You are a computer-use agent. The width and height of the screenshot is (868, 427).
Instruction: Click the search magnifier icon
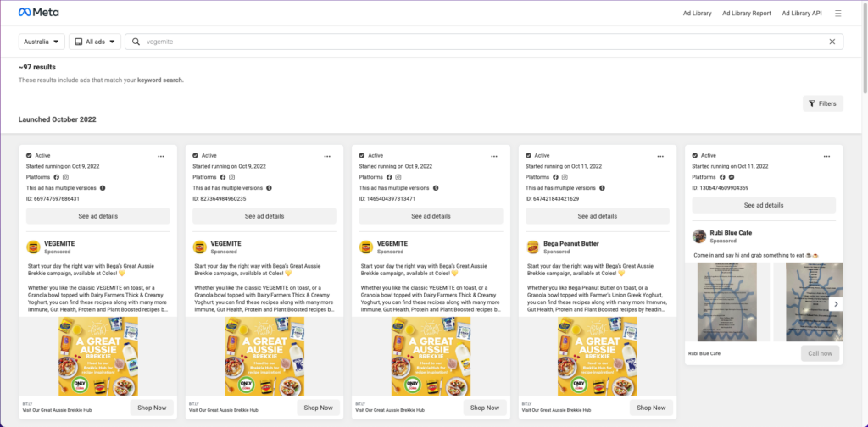coord(136,42)
